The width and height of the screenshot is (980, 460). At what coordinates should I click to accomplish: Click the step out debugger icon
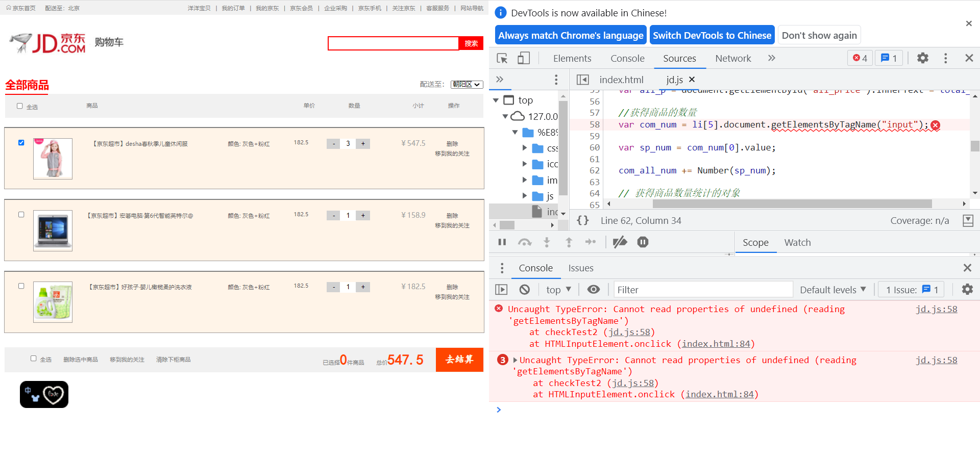(x=569, y=242)
